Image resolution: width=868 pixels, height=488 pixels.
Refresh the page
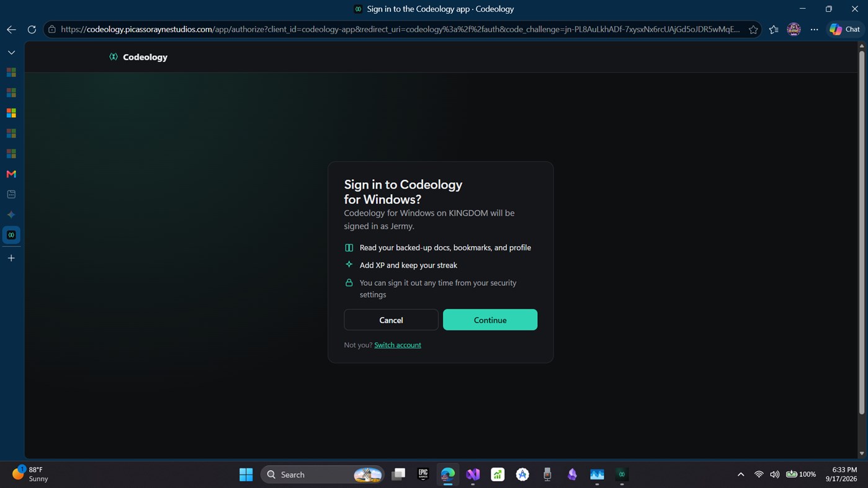click(x=32, y=29)
